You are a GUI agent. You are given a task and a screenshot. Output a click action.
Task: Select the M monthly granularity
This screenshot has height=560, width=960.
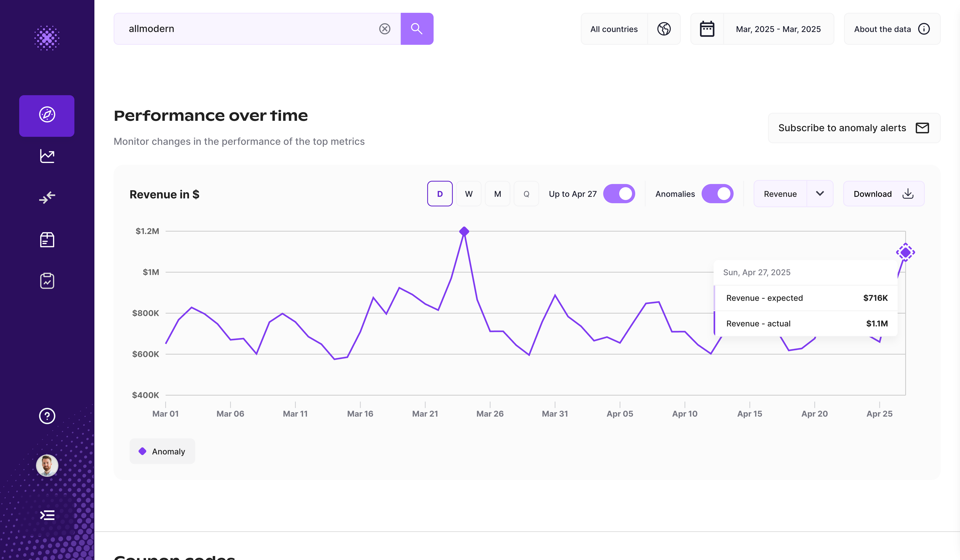point(498,194)
